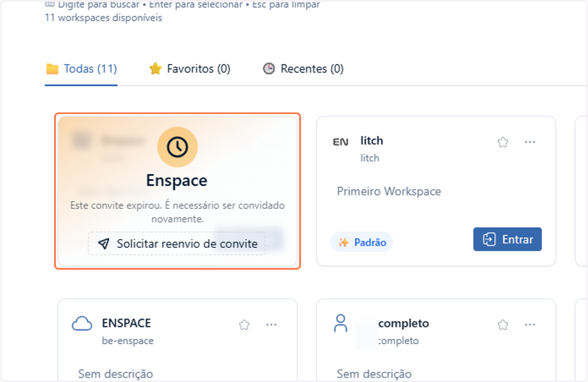Click the folder icon in Todas tab
The height and width of the screenshot is (382, 588).
52,69
